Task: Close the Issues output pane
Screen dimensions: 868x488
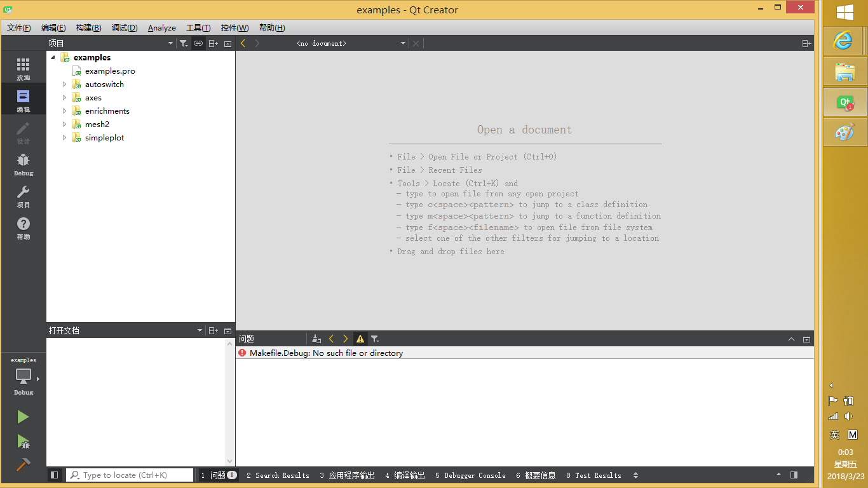Action: (x=806, y=339)
